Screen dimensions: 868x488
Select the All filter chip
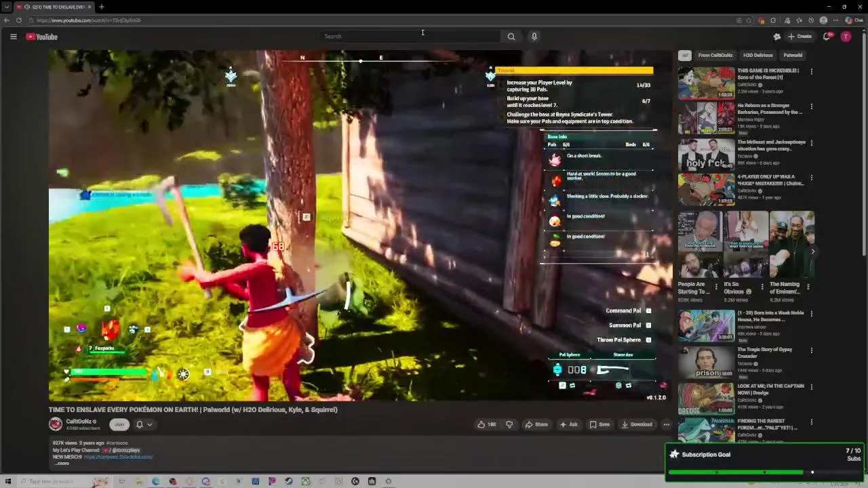[x=685, y=56]
